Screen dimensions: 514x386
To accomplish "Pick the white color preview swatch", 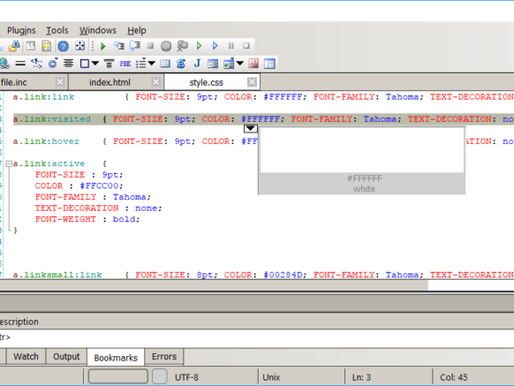I will 362,150.
